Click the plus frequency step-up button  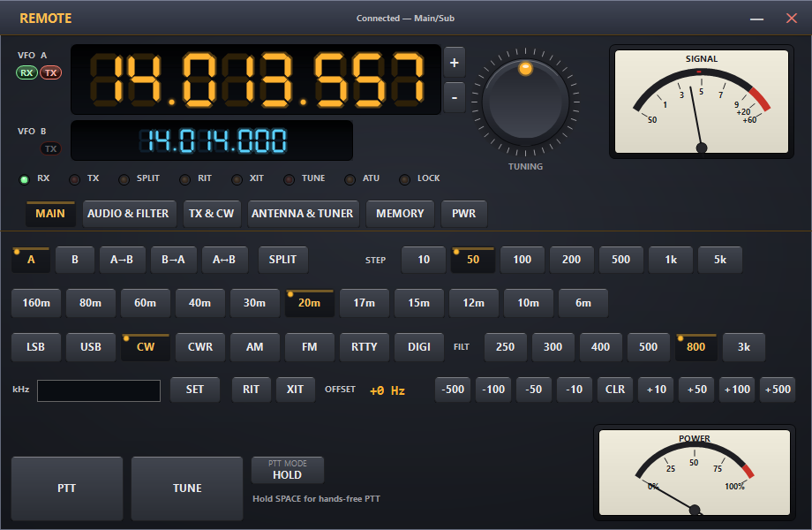(x=455, y=63)
